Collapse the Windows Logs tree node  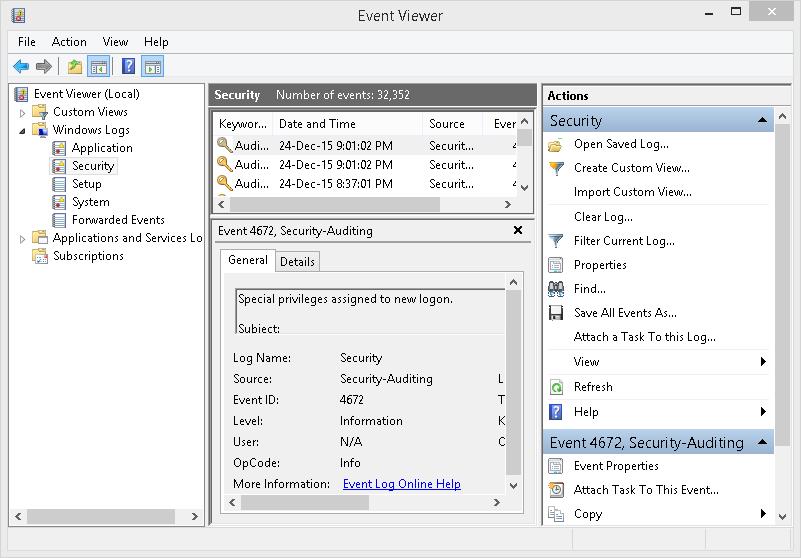click(22, 131)
